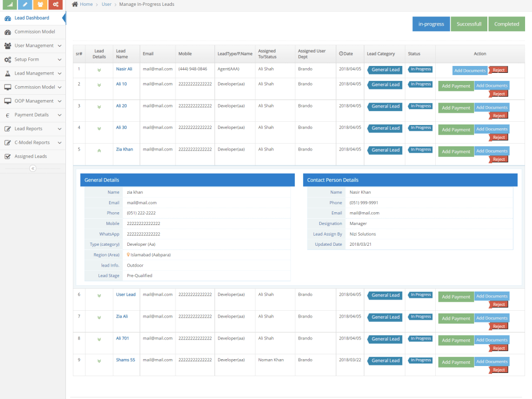Open Assigned Leads in sidebar

click(32, 156)
